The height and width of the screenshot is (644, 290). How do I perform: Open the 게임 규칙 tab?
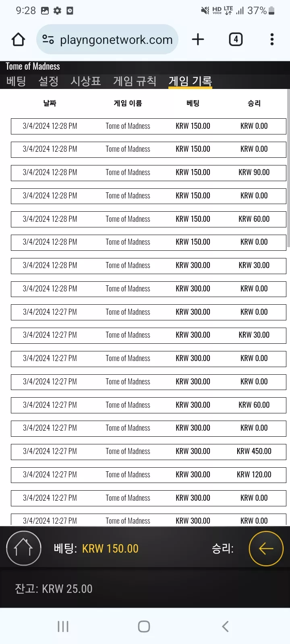[135, 81]
